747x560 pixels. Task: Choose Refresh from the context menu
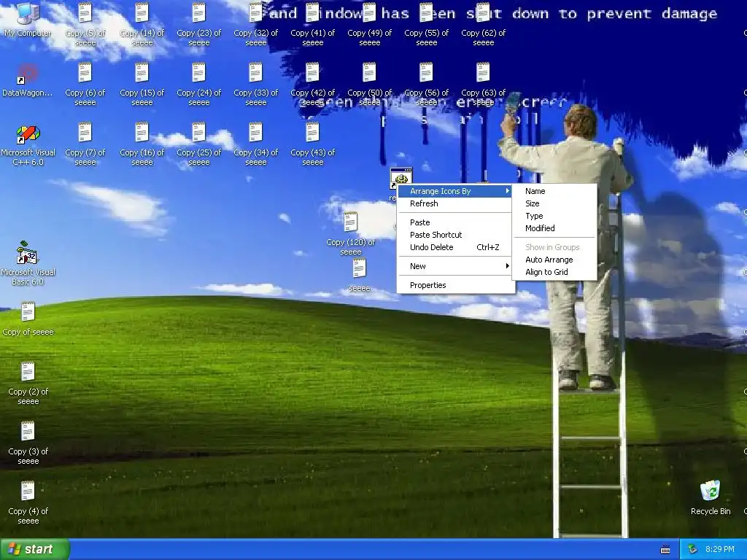point(455,203)
